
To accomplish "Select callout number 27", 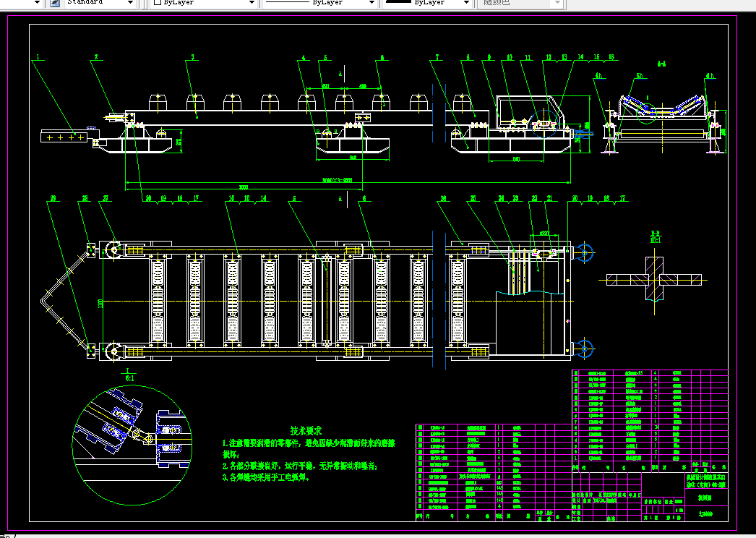I will tap(106, 198).
